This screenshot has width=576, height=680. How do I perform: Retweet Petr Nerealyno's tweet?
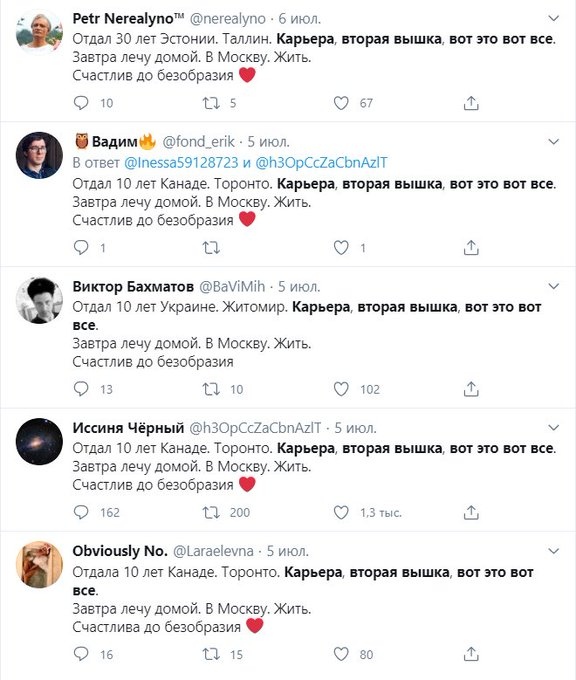(x=211, y=103)
